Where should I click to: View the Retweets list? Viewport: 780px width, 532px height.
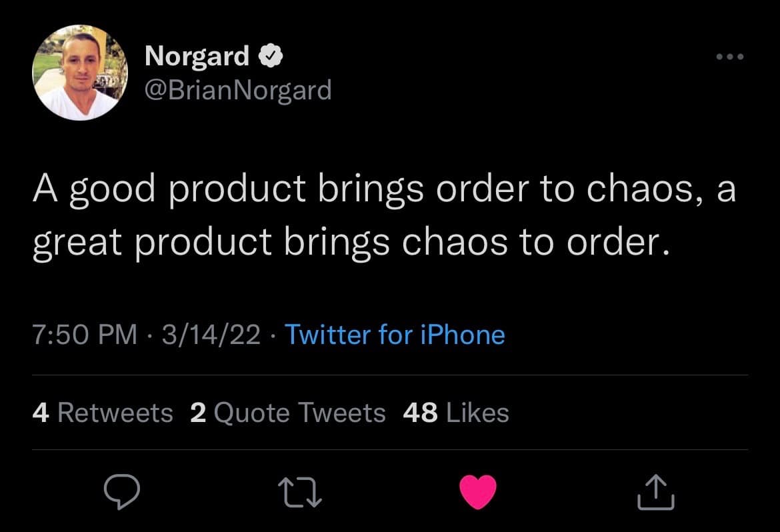115,413
